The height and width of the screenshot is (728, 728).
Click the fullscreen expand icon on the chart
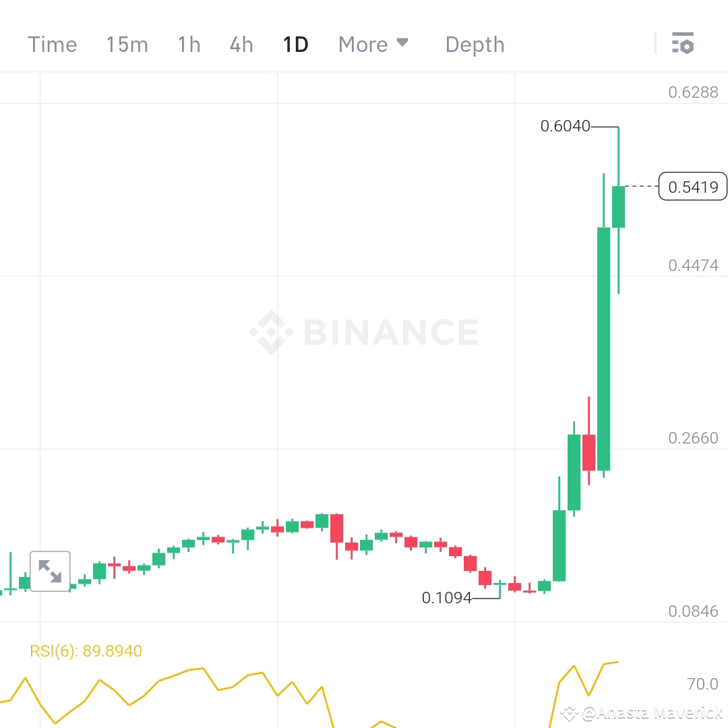coord(50,571)
